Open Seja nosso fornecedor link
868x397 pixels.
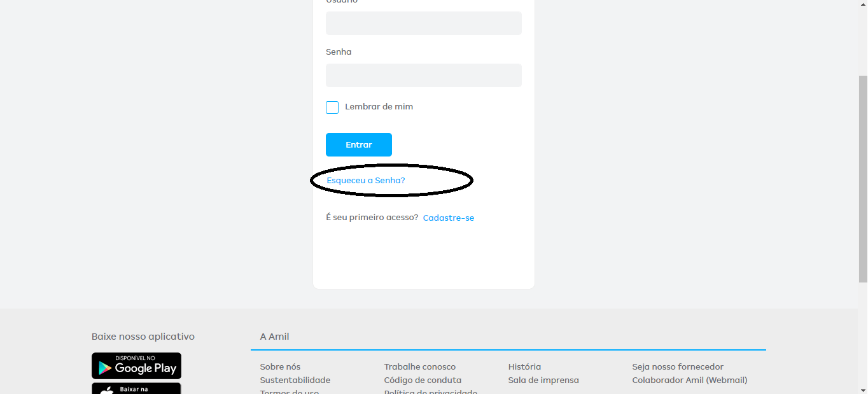[x=678, y=367]
